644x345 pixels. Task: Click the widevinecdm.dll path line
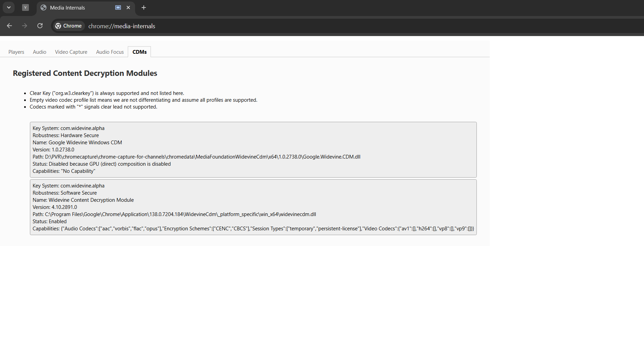(174, 214)
